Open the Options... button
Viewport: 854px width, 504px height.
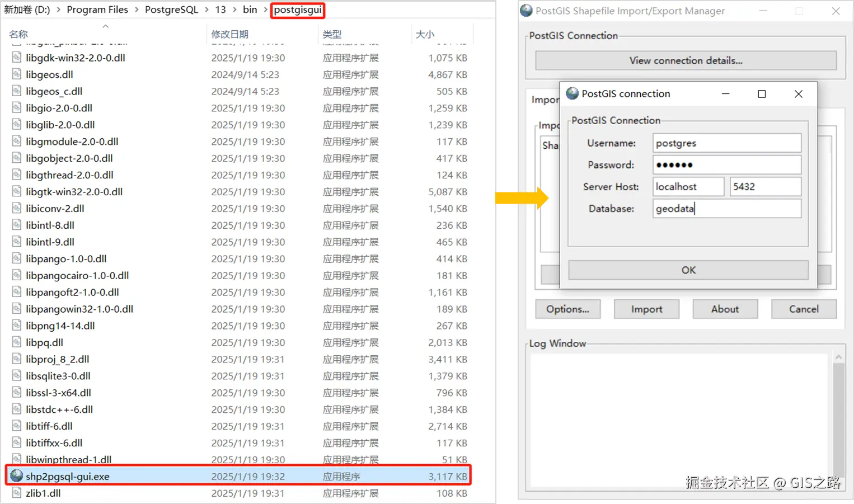(x=567, y=309)
